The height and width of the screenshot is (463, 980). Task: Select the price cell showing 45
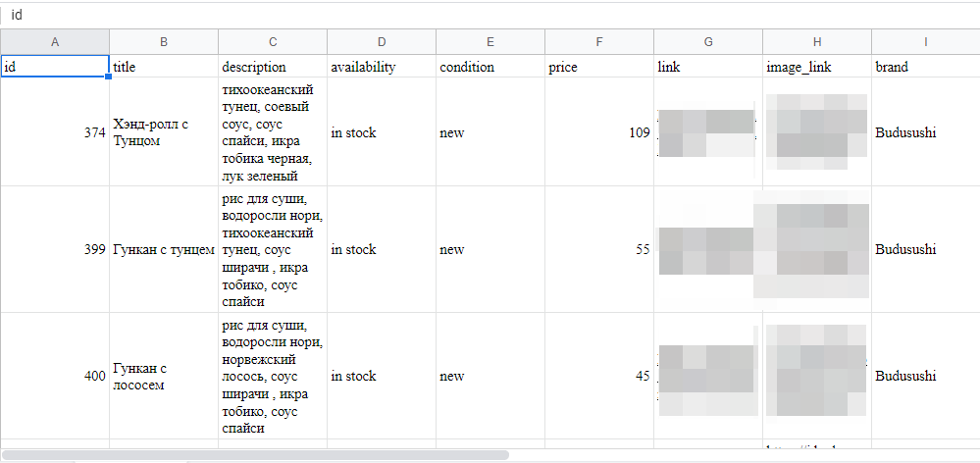[x=598, y=376]
